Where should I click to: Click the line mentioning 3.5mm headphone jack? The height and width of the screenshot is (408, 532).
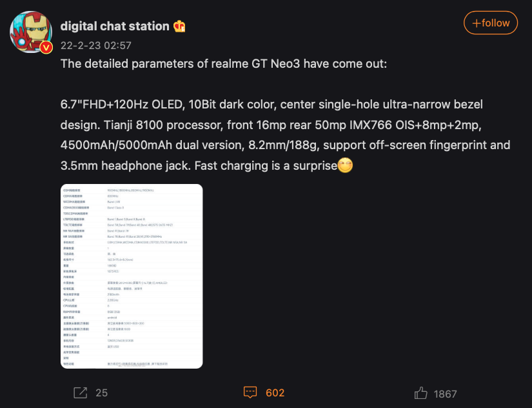(x=199, y=165)
